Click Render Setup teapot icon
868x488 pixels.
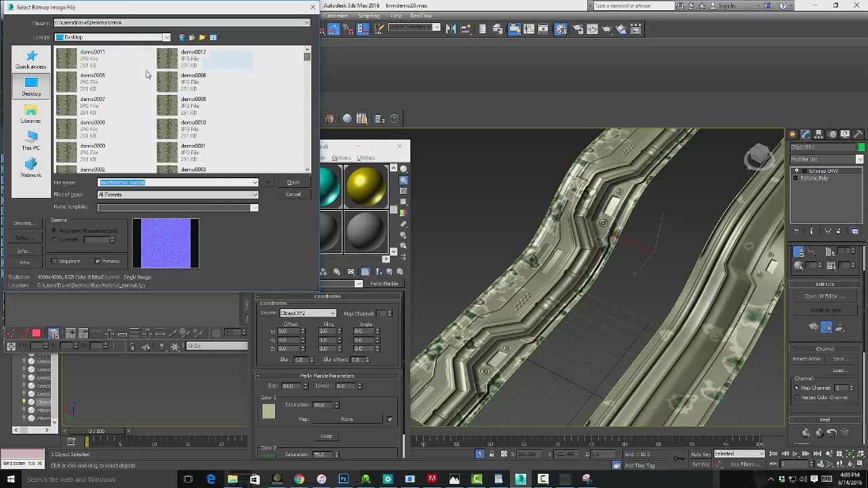click(x=577, y=29)
